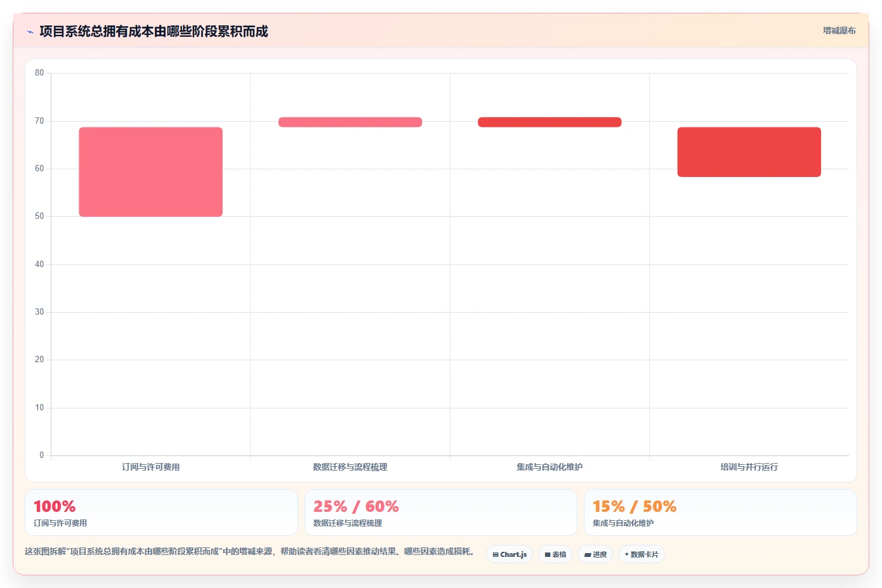Click the 增减瀑布 badge in the header

coord(839,30)
